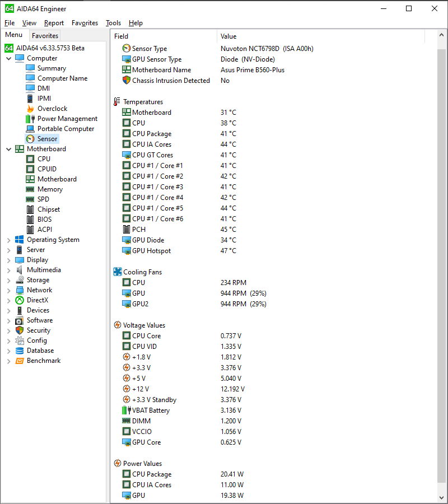Screen dimensions: 448x504
Task: Click the BIOS chip icon
Action: (30, 220)
